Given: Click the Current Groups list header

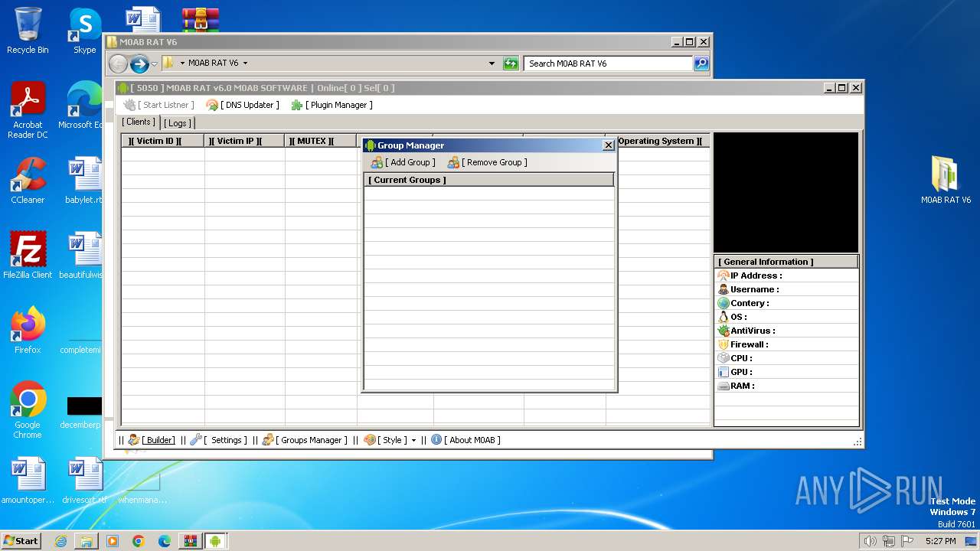Looking at the screenshot, I should (488, 180).
